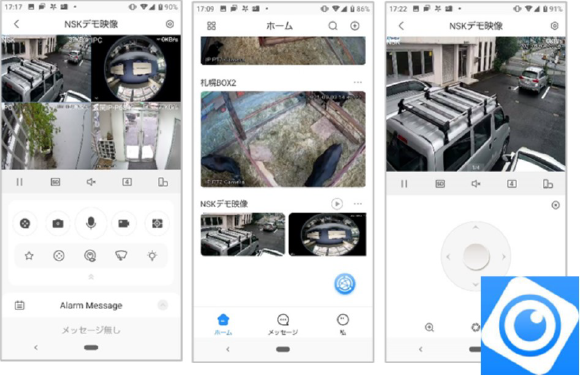580x377 pixels.
Task: Open playback reel icon on left phone
Action: [x=25, y=223]
